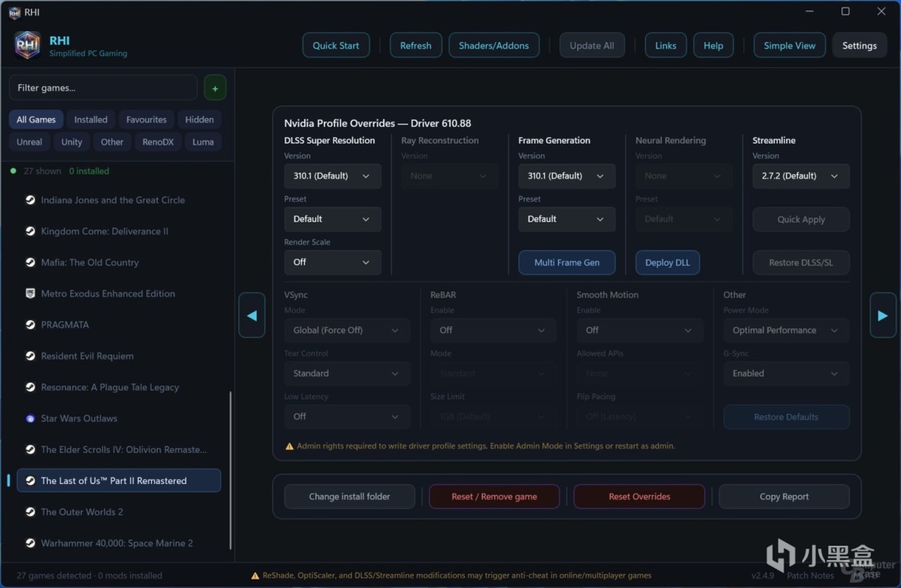901x588 pixels.
Task: Click Steam icon beside The Elder Scrolls IV
Action: point(30,449)
